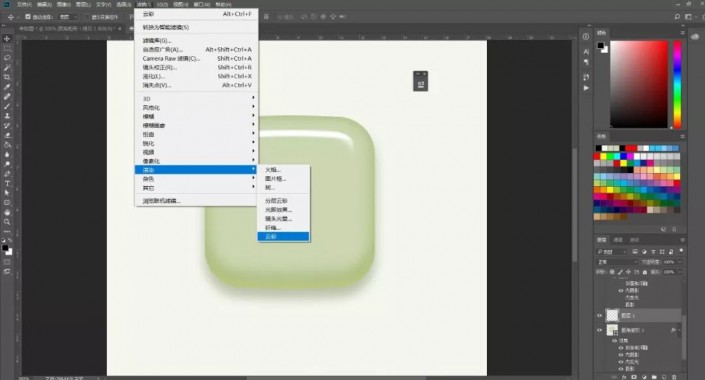Select the Rectangle shape tool
Viewport: 705px width, 380px height.
pos(7,202)
